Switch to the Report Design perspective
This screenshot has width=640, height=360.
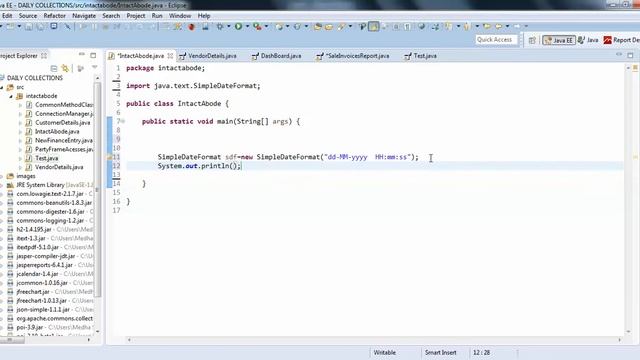click(621, 40)
